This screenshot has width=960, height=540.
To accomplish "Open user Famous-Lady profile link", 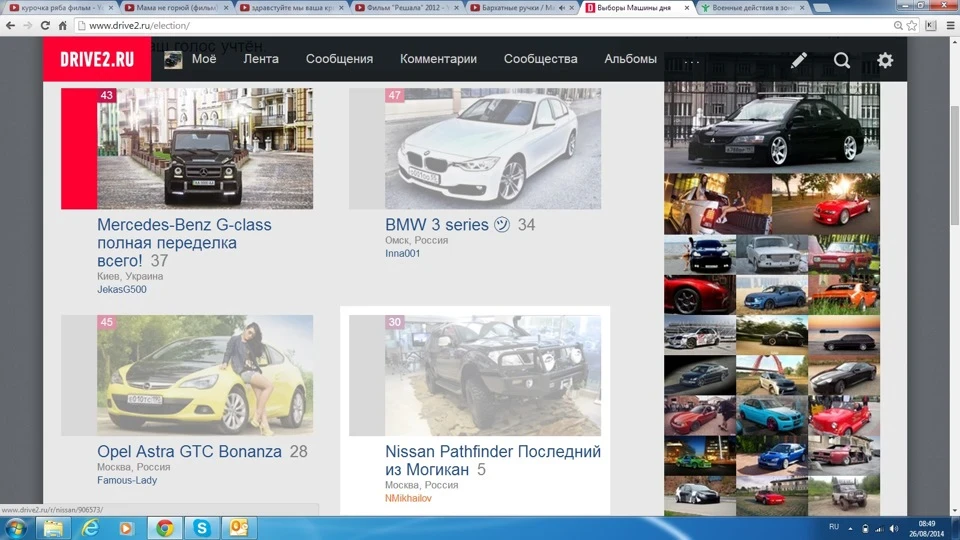I will click(127, 481).
